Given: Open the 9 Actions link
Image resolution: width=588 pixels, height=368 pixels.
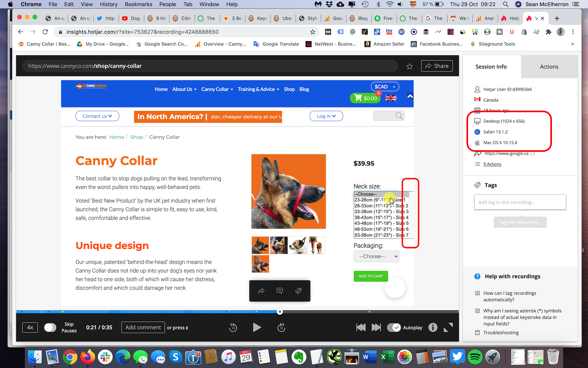Looking at the screenshot, I should [492, 164].
